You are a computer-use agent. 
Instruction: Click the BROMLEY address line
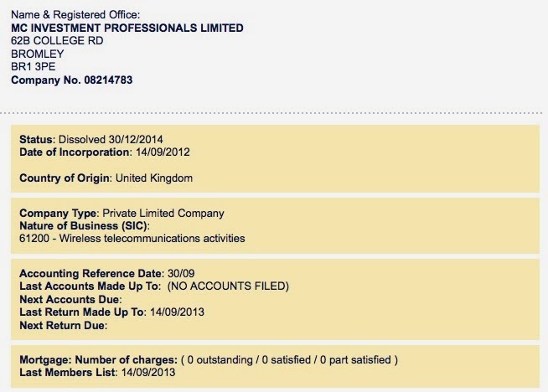click(38, 54)
